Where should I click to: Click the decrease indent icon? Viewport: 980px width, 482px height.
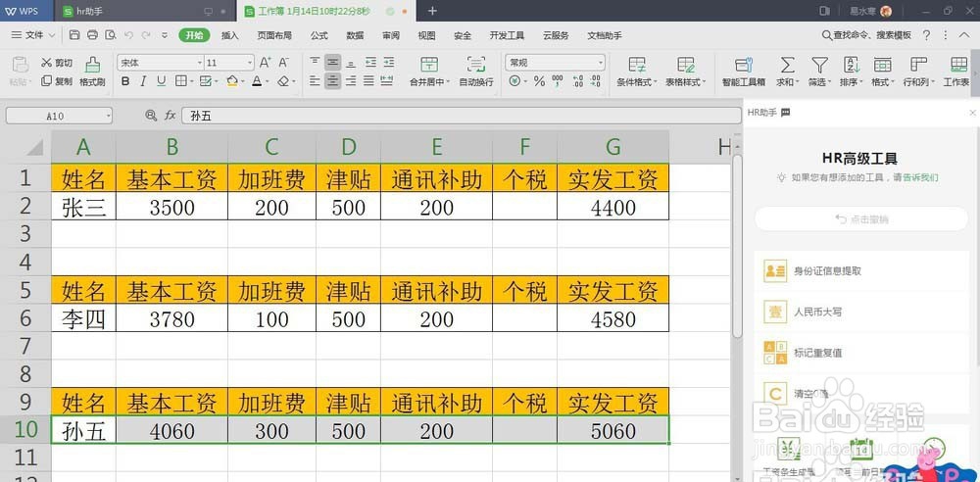[370, 62]
